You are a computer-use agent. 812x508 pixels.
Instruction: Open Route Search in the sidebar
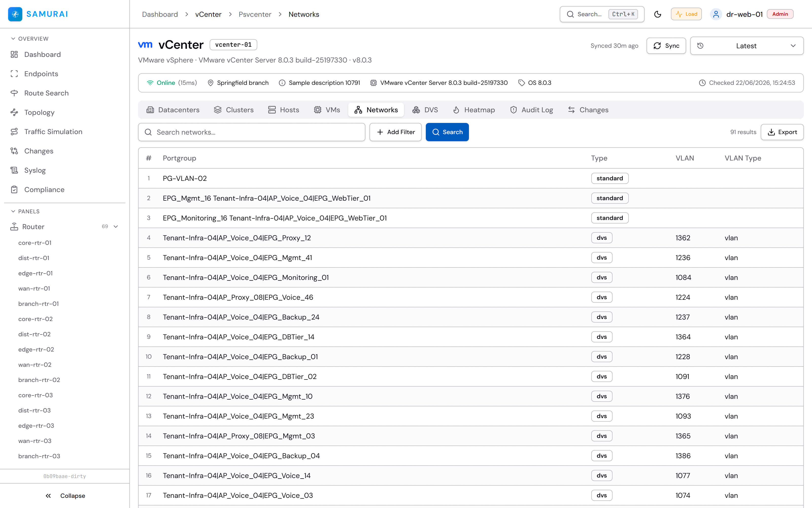64,93
